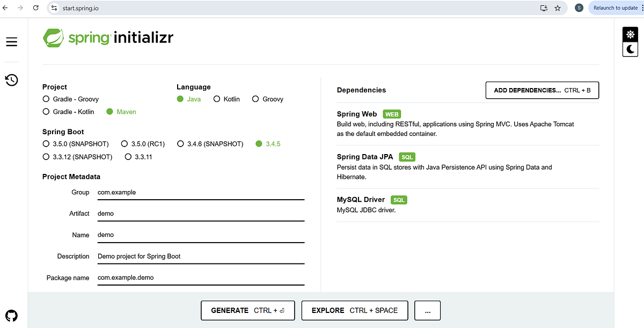This screenshot has width=644, height=328.
Task: Go forward with the browser forward arrow
Action: point(20,8)
